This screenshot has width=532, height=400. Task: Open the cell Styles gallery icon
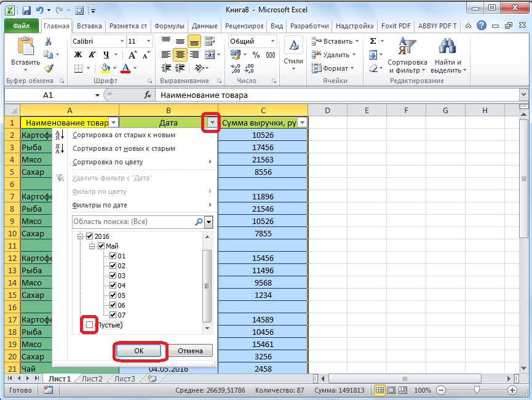click(x=293, y=47)
